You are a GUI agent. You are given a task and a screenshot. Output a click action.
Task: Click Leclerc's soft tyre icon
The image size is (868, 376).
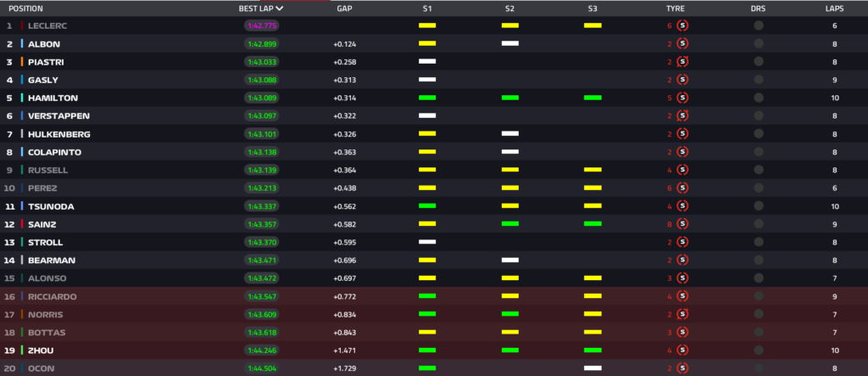point(683,25)
